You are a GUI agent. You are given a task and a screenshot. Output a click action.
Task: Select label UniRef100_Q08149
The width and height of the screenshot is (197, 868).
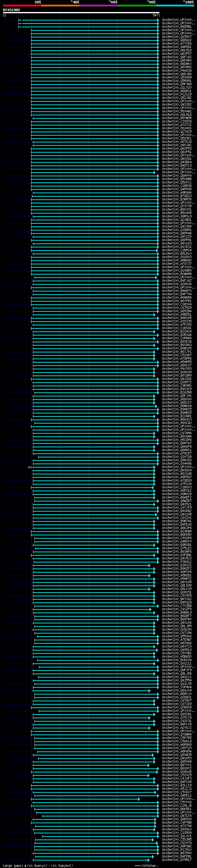pos(177,372)
